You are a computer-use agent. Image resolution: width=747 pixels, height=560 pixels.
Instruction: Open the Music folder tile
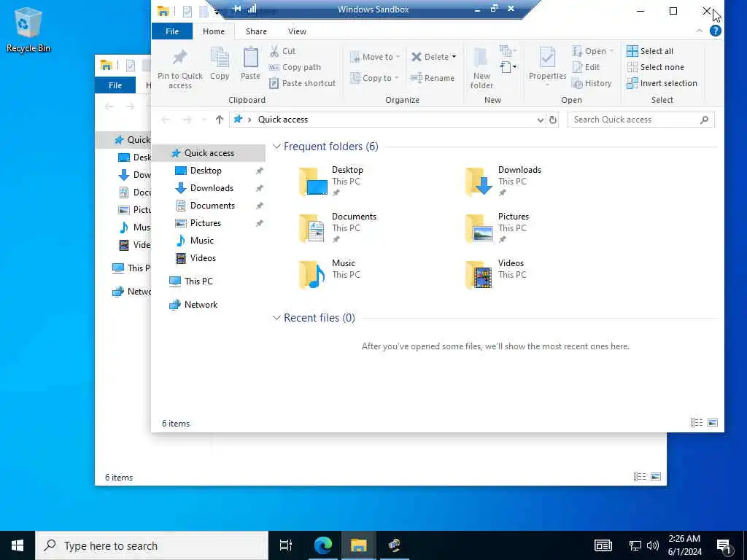click(x=330, y=274)
